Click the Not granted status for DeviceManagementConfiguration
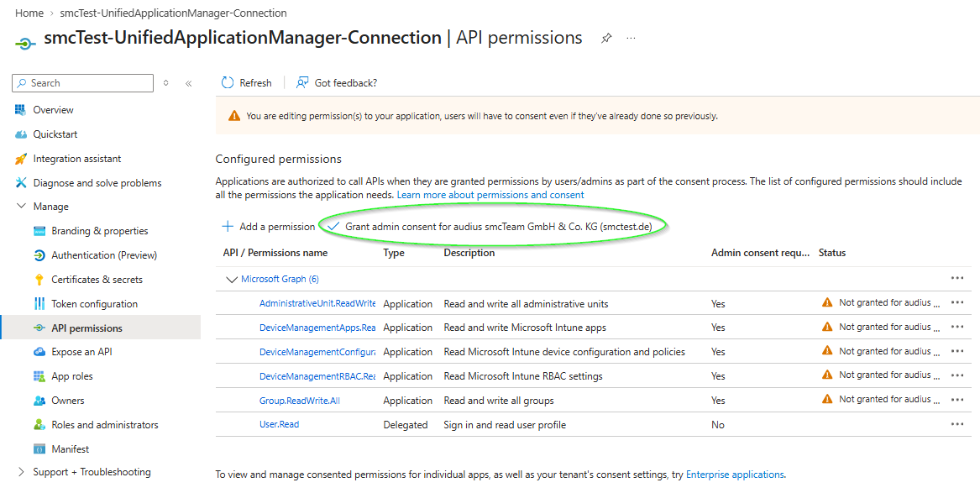Screen dimensions: 980x493 point(881,351)
